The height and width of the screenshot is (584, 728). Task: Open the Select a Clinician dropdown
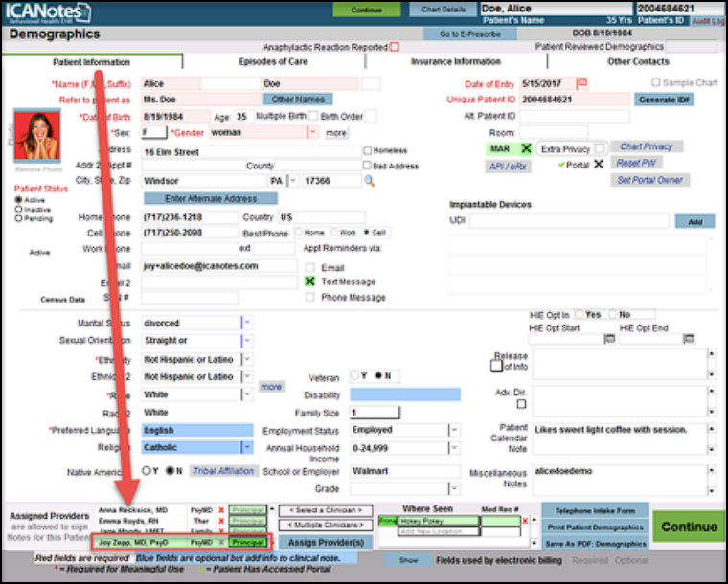tap(326, 510)
